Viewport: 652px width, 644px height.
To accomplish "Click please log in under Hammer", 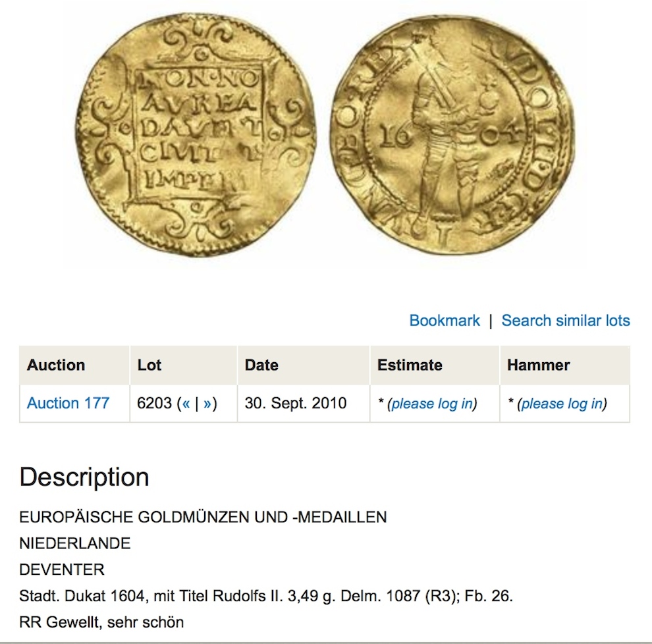I will coord(562,404).
